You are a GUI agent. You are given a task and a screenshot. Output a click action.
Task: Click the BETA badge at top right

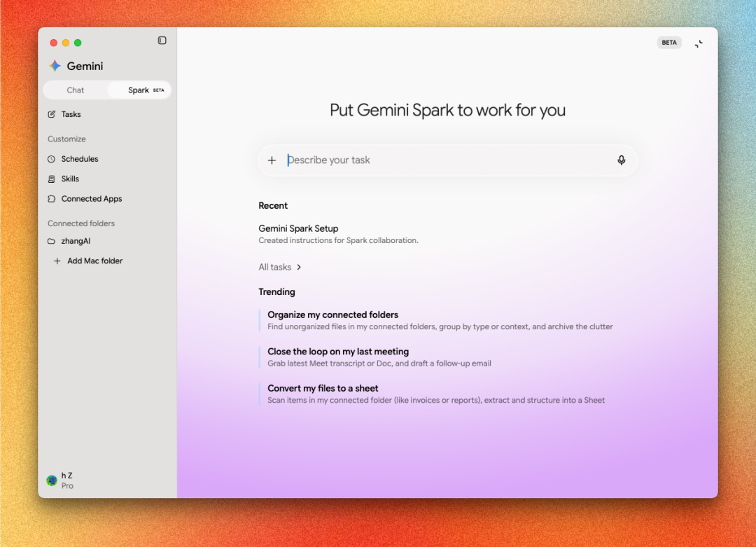(x=669, y=43)
